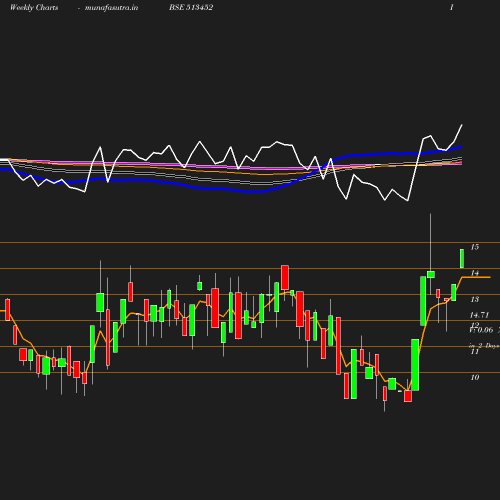
Task: Click the current price value "14.71"
Action: point(479,315)
